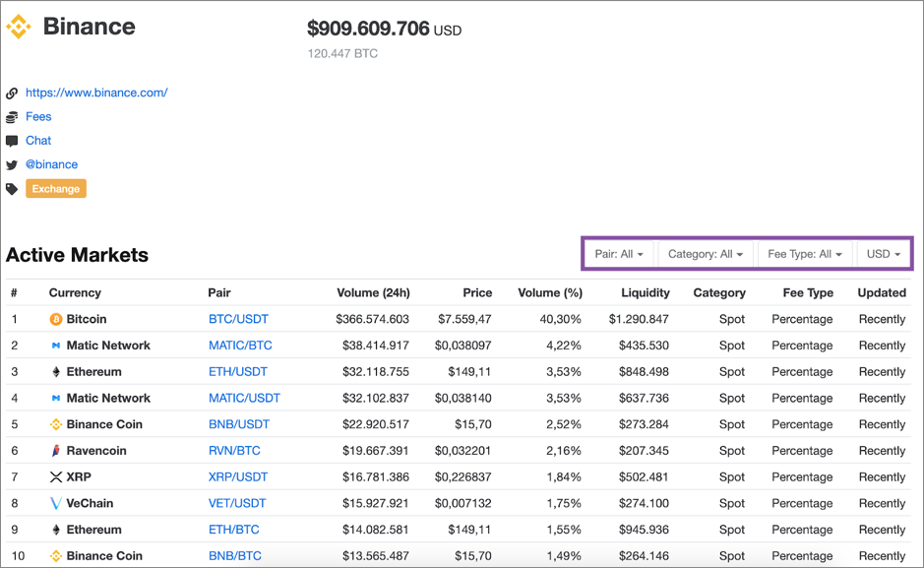924x568 pixels.
Task: Click the $366.574.603 volume cell
Action: pos(372,319)
